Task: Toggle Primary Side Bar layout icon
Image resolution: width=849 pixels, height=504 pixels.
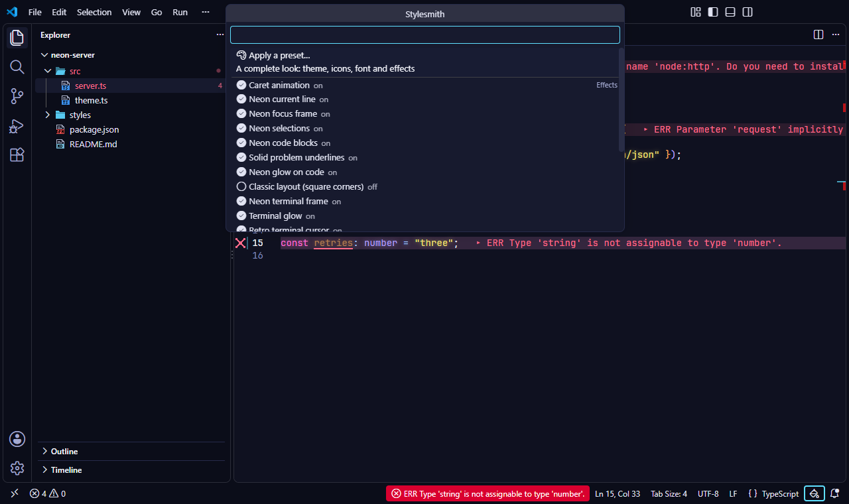Action: (x=713, y=12)
